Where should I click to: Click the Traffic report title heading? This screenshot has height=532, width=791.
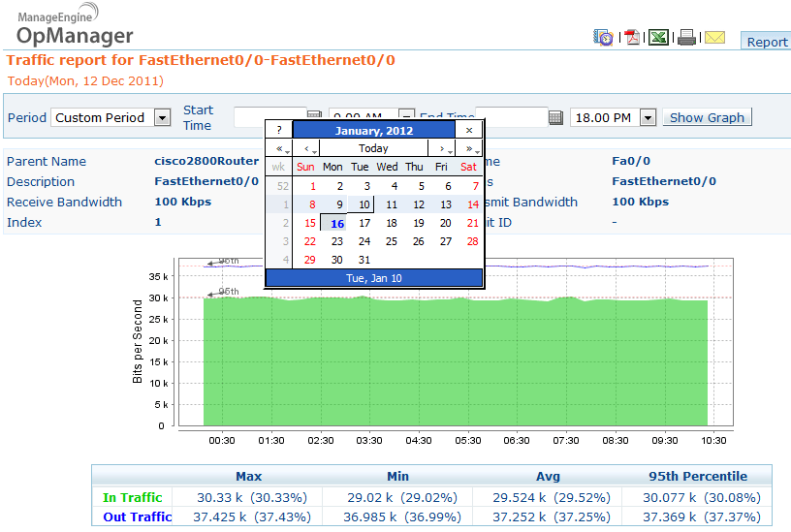[x=201, y=60]
